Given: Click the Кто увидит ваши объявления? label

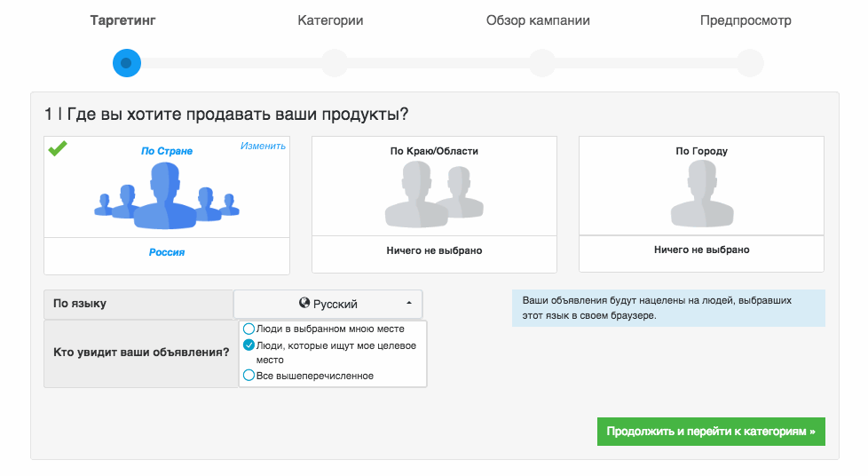Looking at the screenshot, I should click(141, 352).
